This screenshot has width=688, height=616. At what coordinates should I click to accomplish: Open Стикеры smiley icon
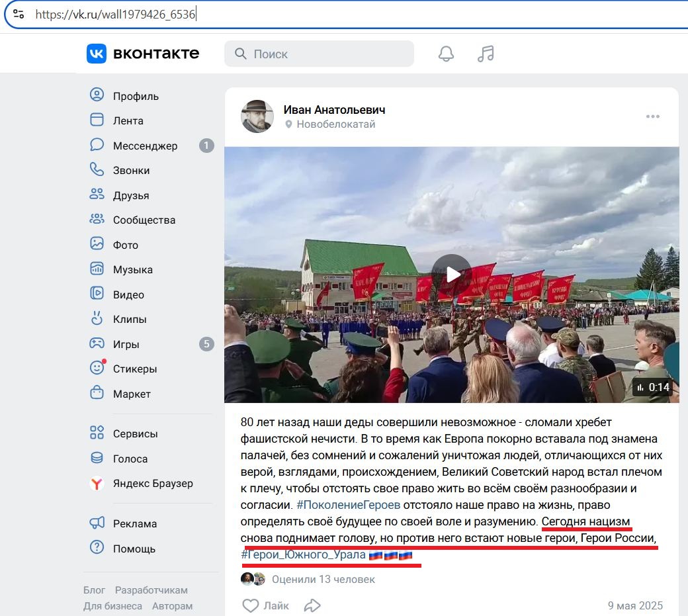click(x=97, y=367)
